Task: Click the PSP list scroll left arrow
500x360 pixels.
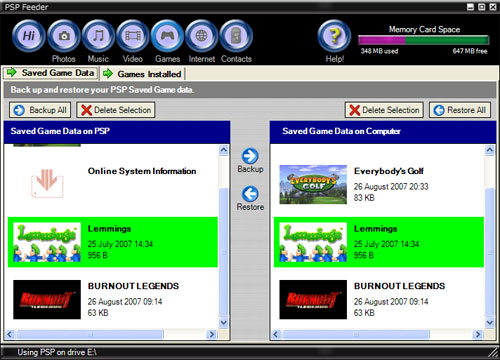Action: (x=10, y=334)
